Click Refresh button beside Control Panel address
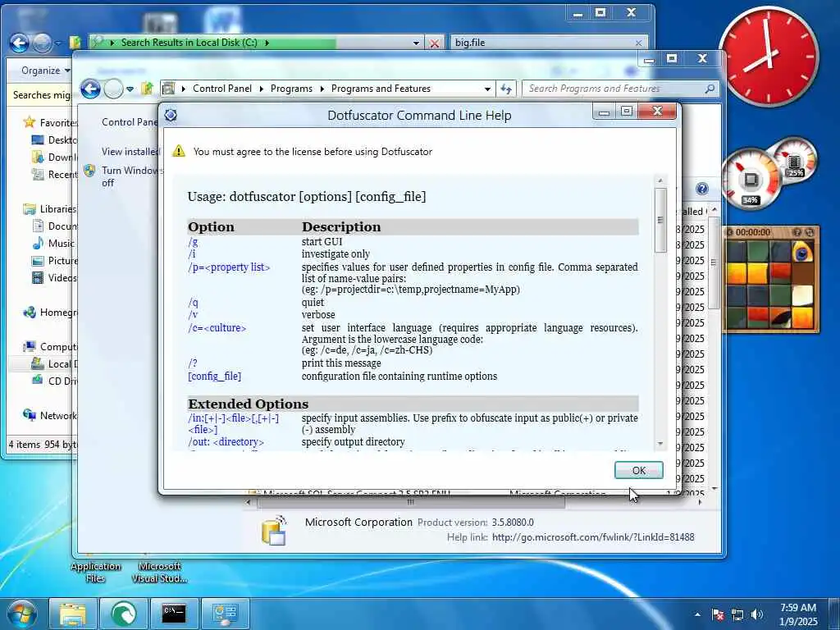This screenshot has height=630, width=840. click(506, 89)
